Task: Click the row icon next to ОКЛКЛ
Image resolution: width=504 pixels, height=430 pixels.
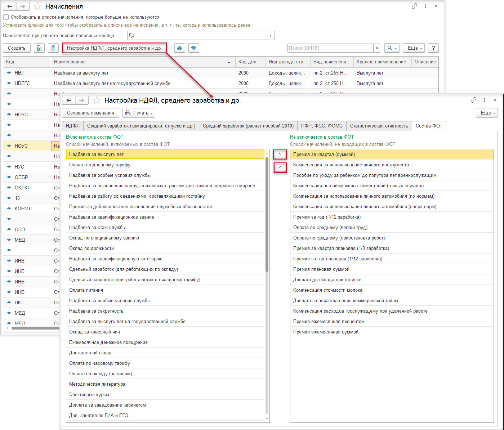Action: 9,188
